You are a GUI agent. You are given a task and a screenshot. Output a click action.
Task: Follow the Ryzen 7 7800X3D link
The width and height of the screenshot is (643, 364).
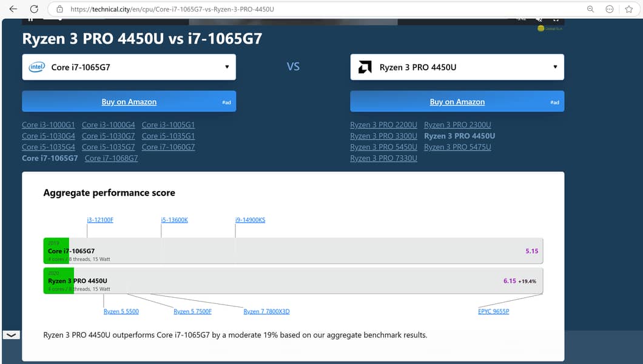click(266, 311)
